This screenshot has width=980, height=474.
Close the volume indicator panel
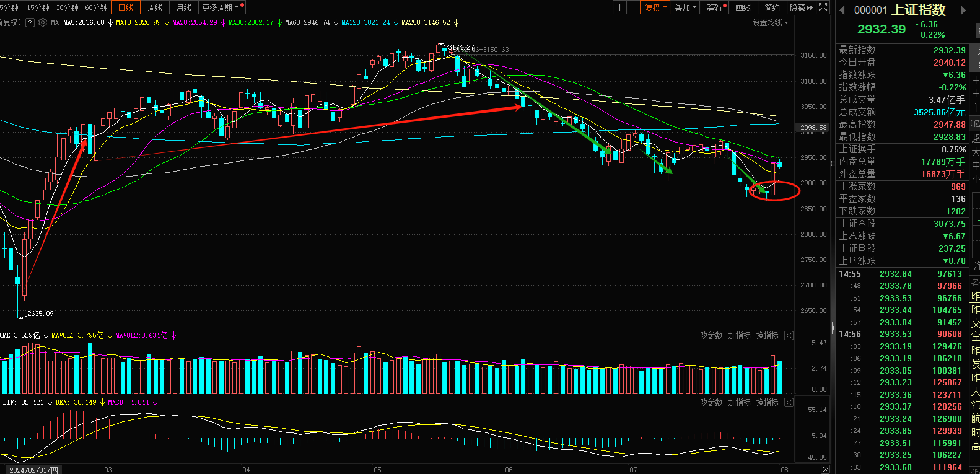pos(789,335)
